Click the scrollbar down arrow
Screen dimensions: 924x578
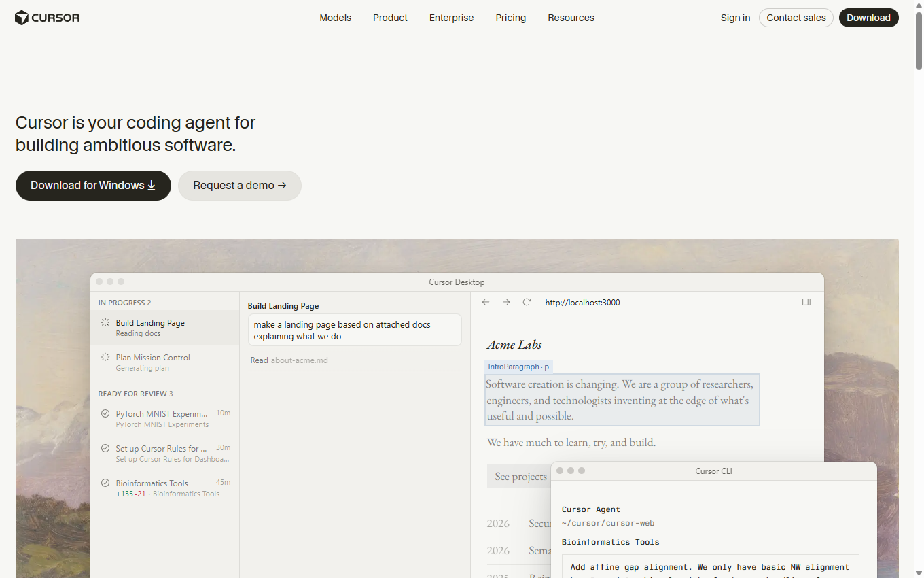pyautogui.click(x=919, y=573)
